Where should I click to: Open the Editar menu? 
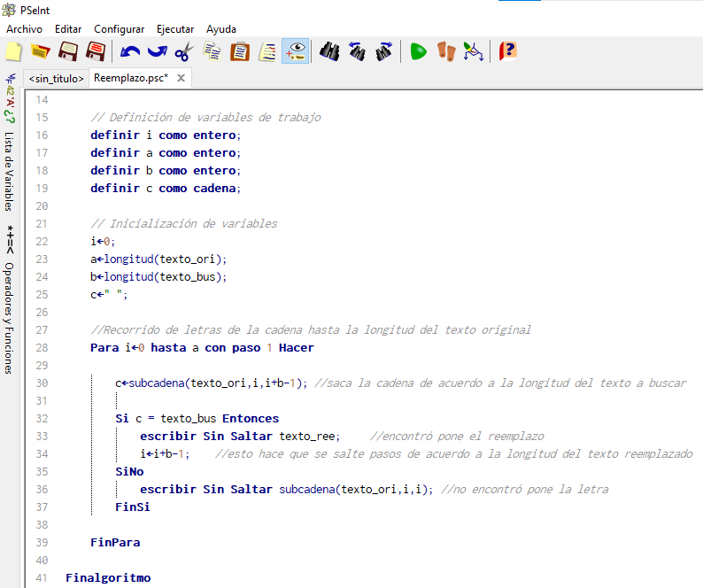[x=68, y=29]
